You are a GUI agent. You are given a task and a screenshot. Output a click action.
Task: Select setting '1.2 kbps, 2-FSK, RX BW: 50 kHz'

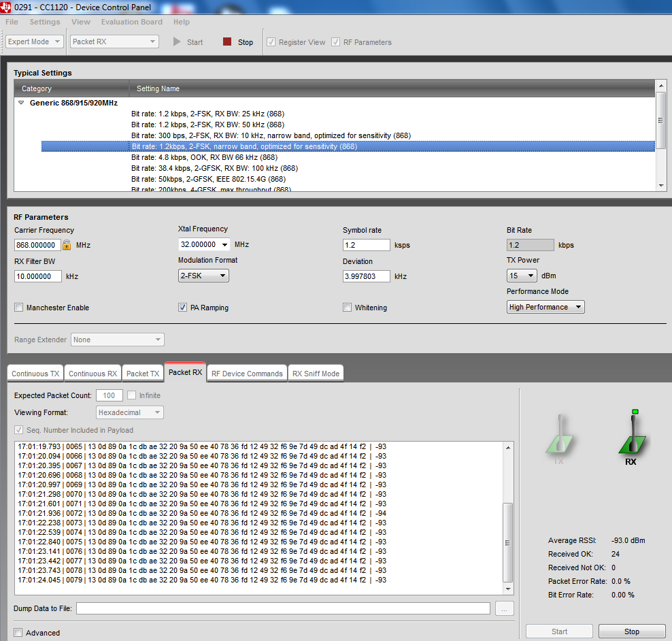point(208,125)
